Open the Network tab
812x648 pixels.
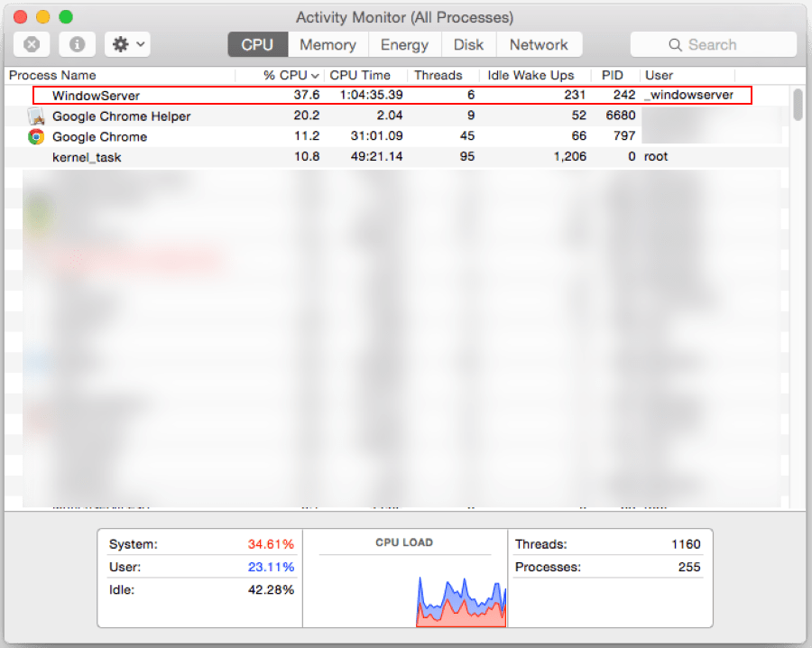(539, 44)
